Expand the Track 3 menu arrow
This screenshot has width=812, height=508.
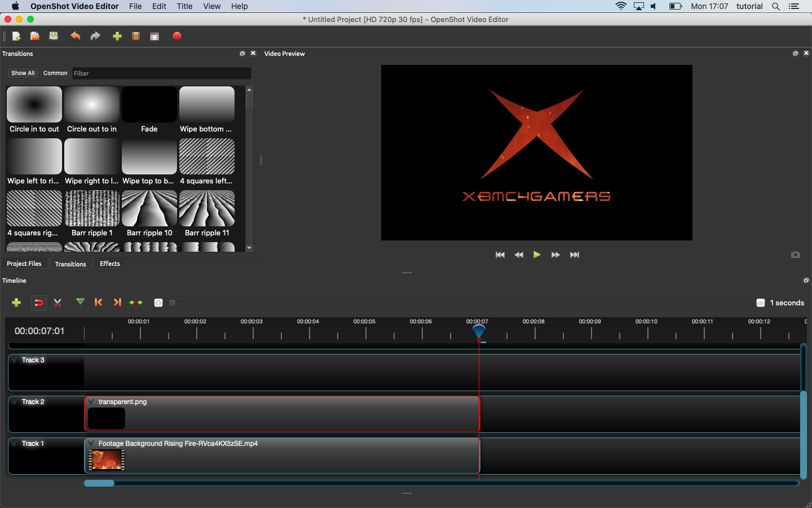[x=15, y=360]
